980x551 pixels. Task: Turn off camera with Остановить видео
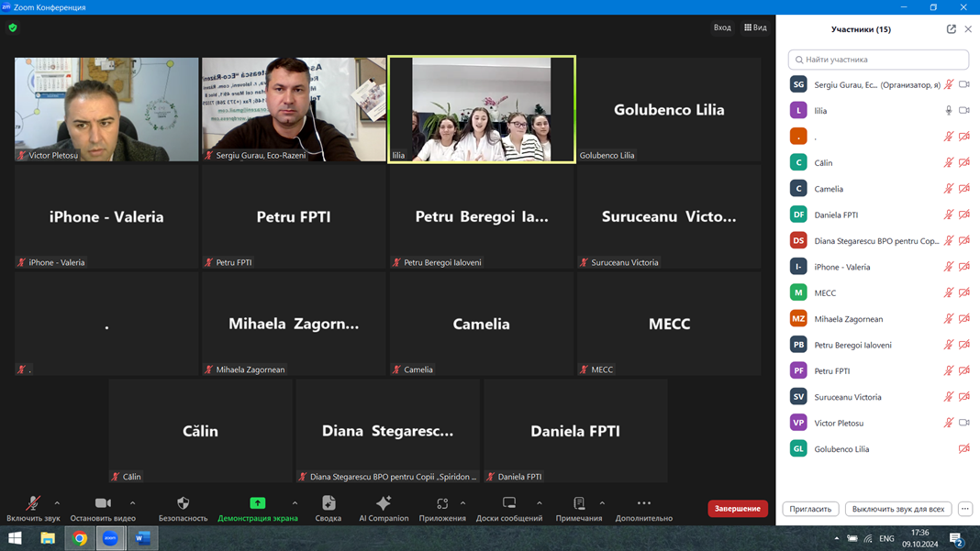coord(103,503)
